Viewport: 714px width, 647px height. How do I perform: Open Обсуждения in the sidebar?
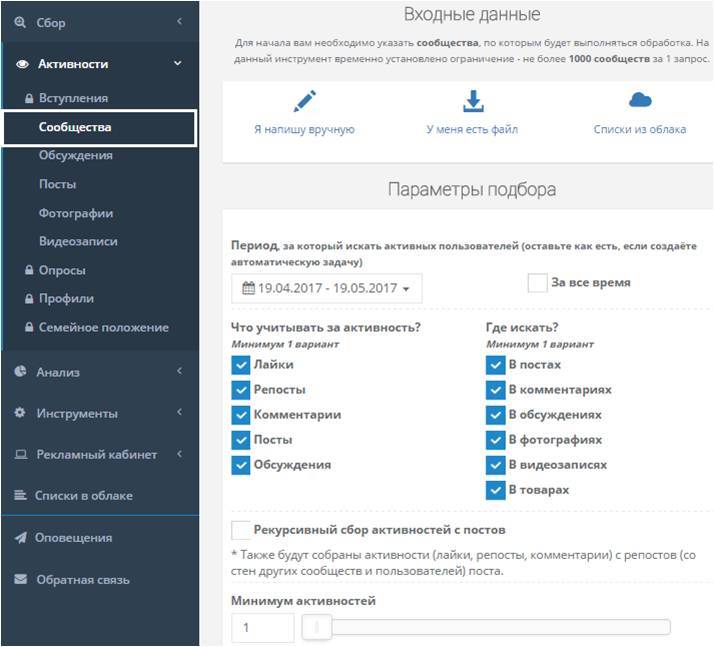coord(76,156)
